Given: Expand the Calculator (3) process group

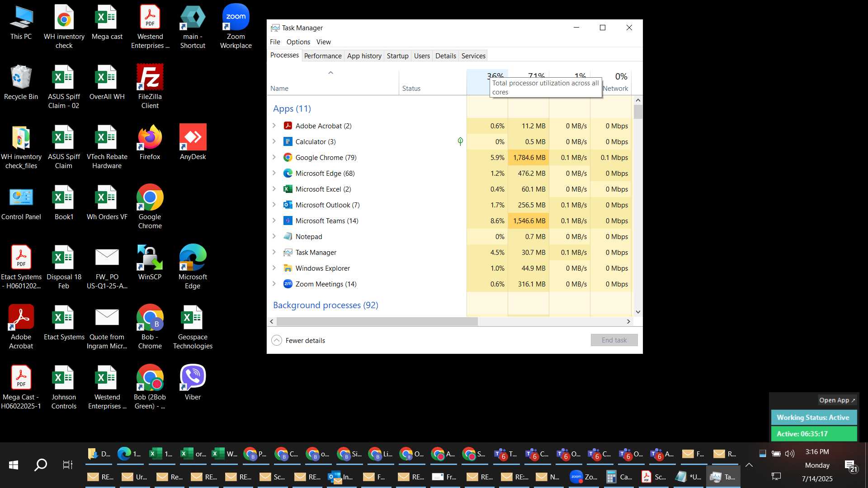Looking at the screenshot, I should [274, 141].
